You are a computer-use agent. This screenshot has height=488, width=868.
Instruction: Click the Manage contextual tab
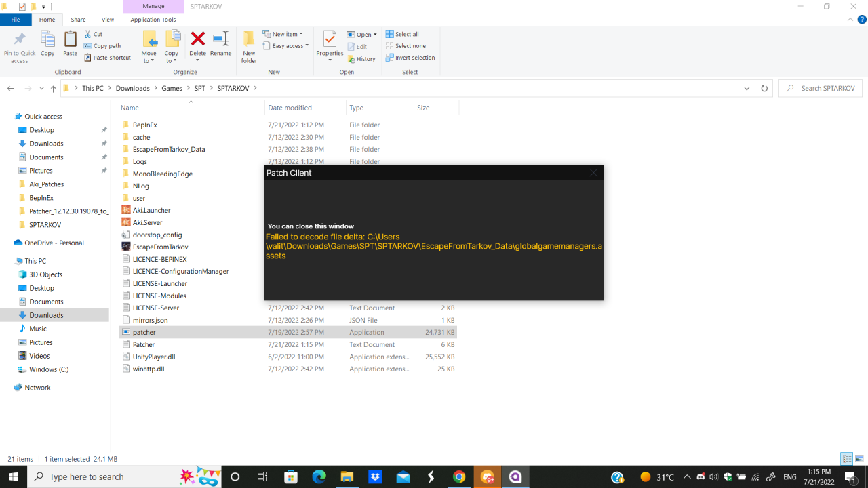[153, 6]
